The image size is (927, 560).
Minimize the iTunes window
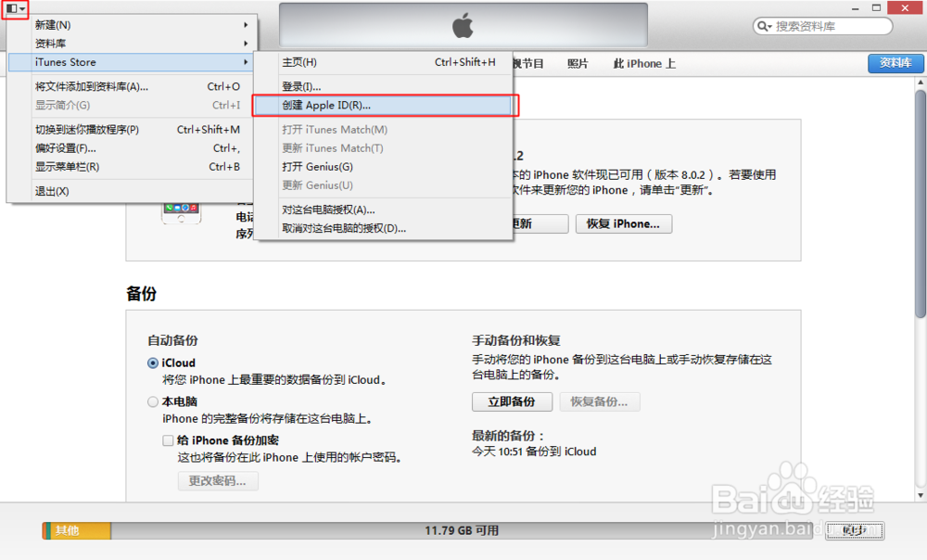[x=855, y=8]
